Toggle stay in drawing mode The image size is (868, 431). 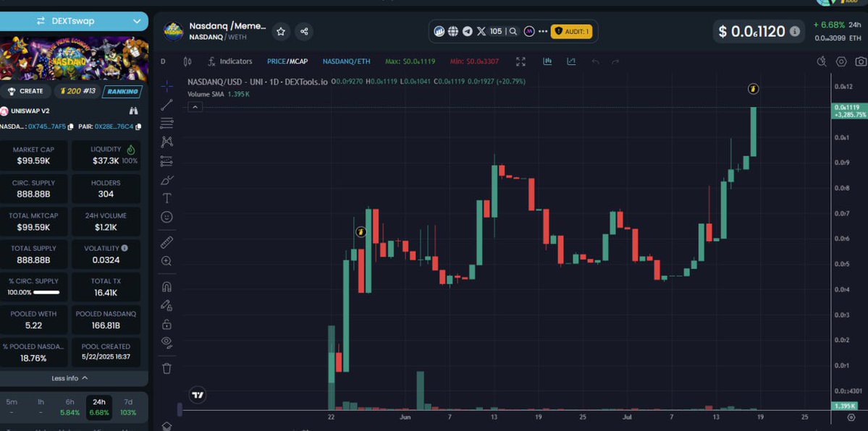(x=167, y=305)
